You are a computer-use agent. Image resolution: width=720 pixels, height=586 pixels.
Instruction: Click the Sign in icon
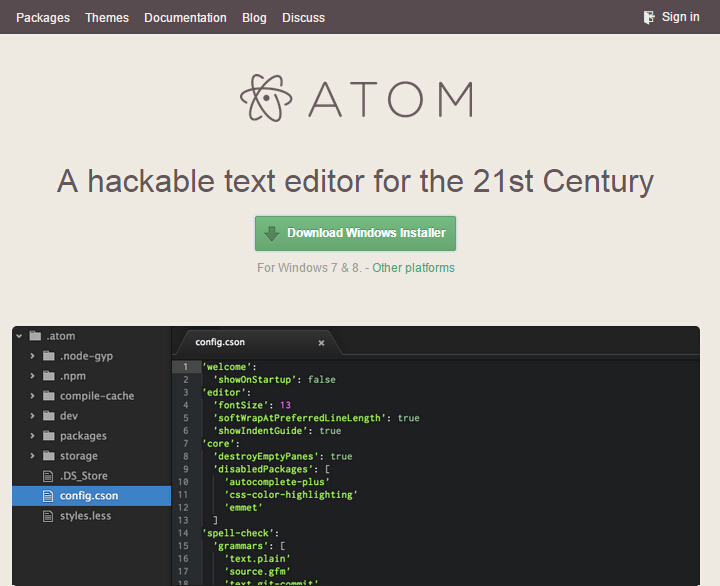[650, 17]
